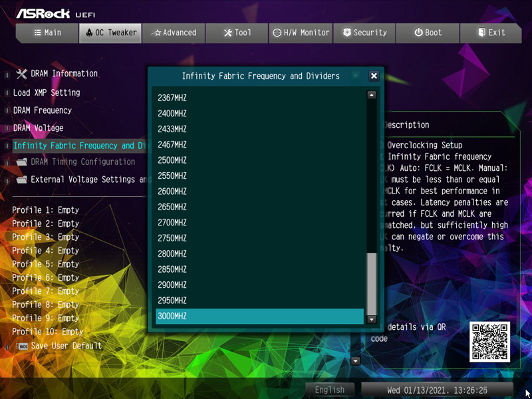
Task: Select Profile 5: Empty
Action: (x=45, y=264)
